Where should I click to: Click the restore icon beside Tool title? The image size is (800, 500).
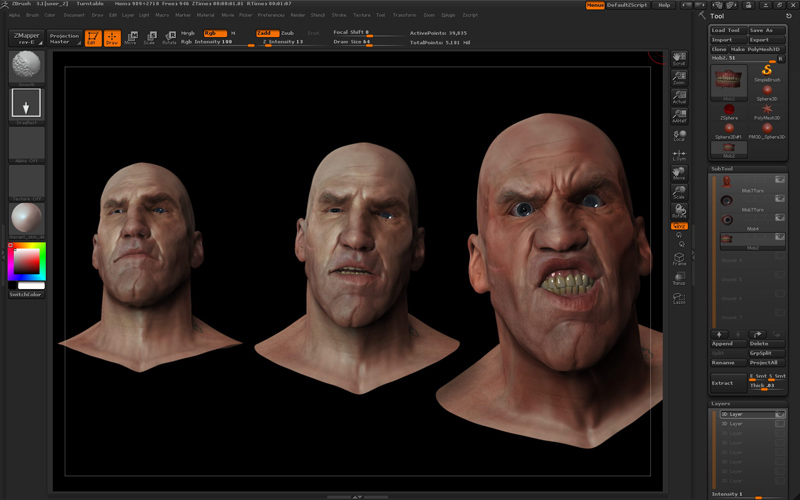tap(789, 16)
